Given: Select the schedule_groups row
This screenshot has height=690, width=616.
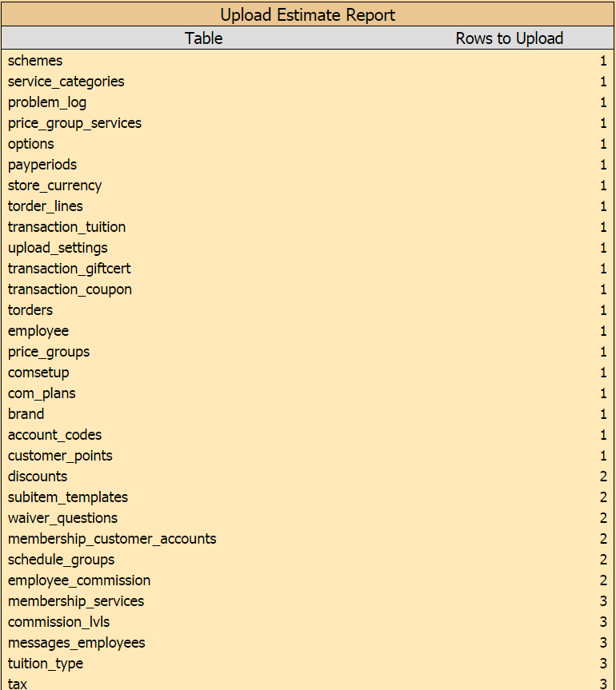Looking at the screenshot, I should tap(308, 560).
